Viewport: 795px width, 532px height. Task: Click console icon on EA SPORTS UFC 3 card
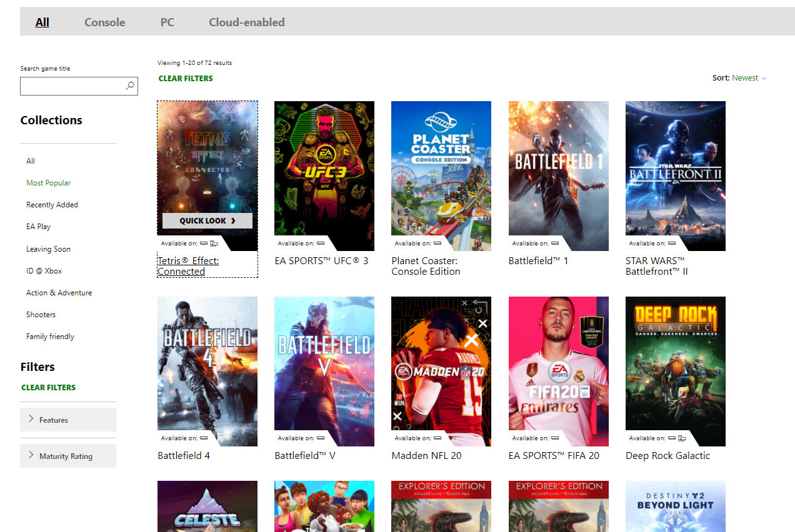coord(321,244)
